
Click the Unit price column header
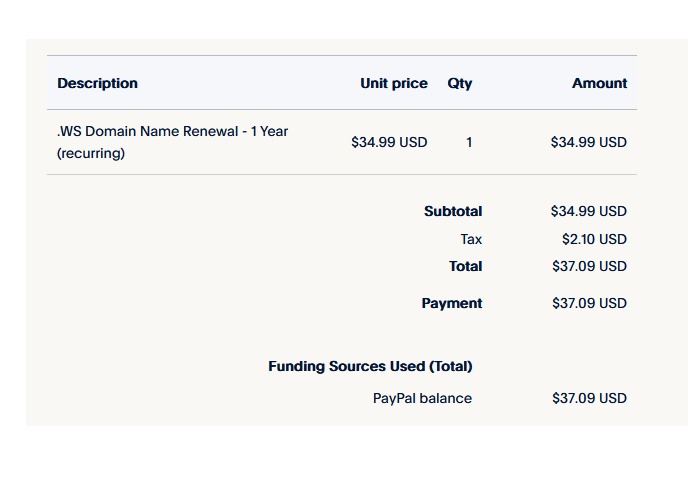pos(394,83)
